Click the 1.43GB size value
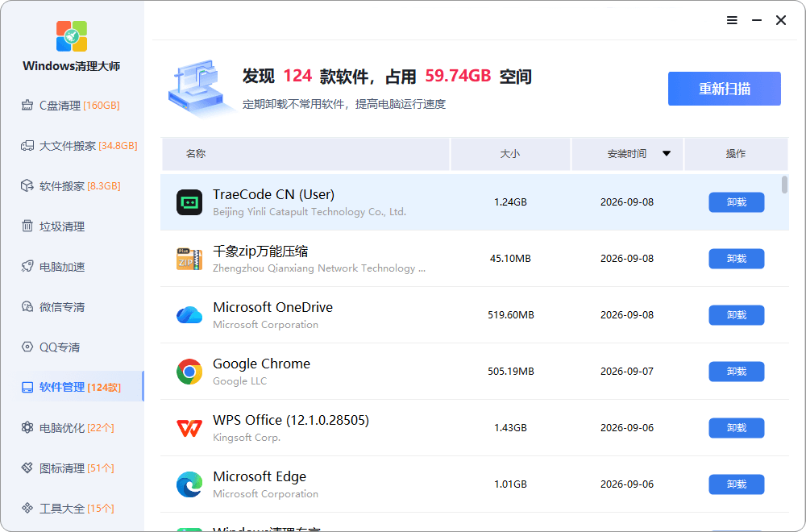 tap(510, 428)
